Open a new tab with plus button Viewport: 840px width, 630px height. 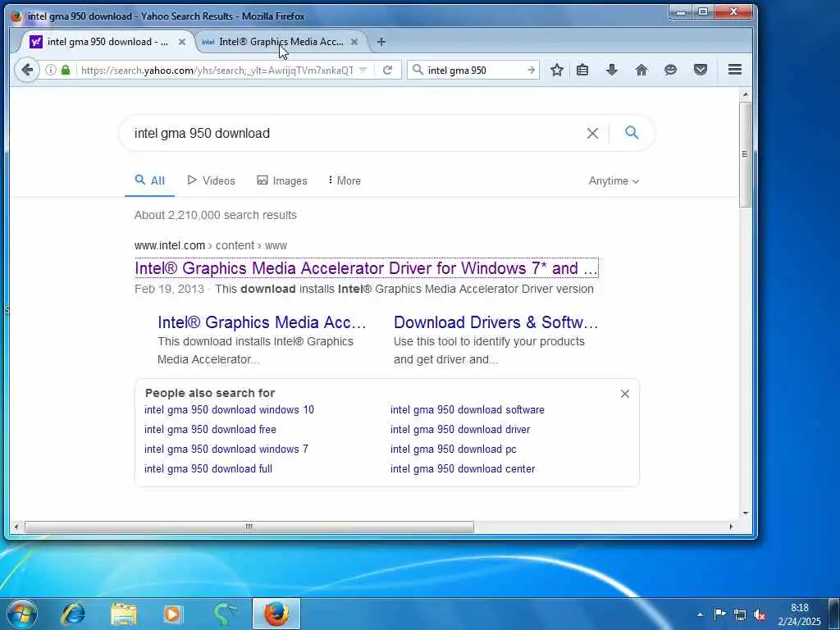tap(381, 42)
